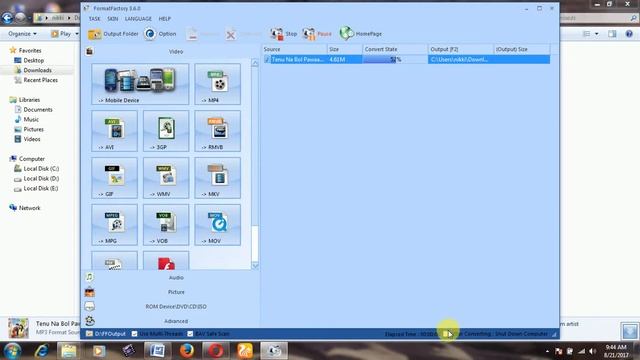
Task: Click the Output Folder toolbar button
Action: pyautogui.click(x=113, y=34)
